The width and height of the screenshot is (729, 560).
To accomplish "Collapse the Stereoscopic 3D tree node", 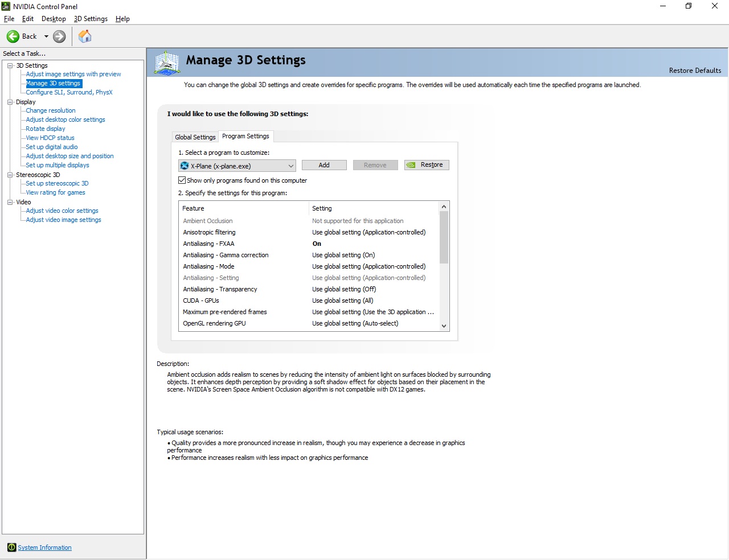I will tap(10, 175).
